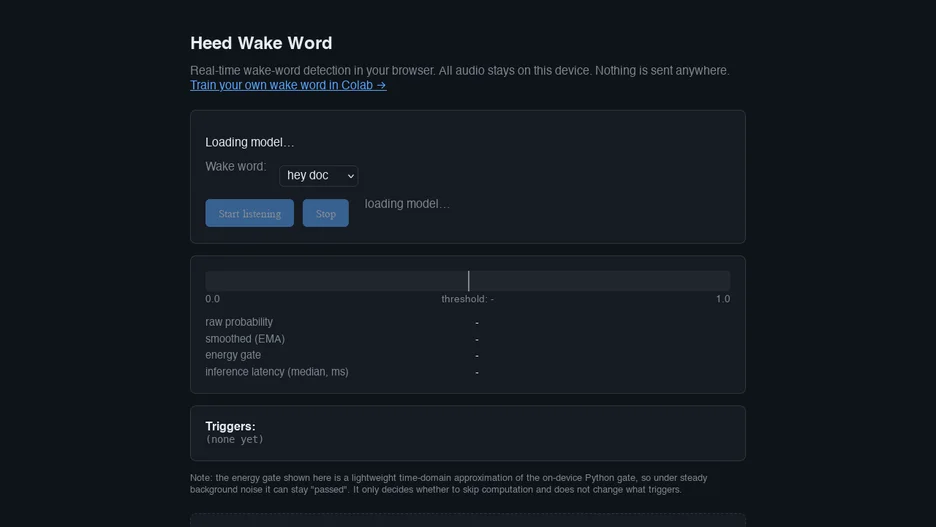This screenshot has height=527, width=936.
Task: Click the 1.0 scale label
Action: (723, 299)
